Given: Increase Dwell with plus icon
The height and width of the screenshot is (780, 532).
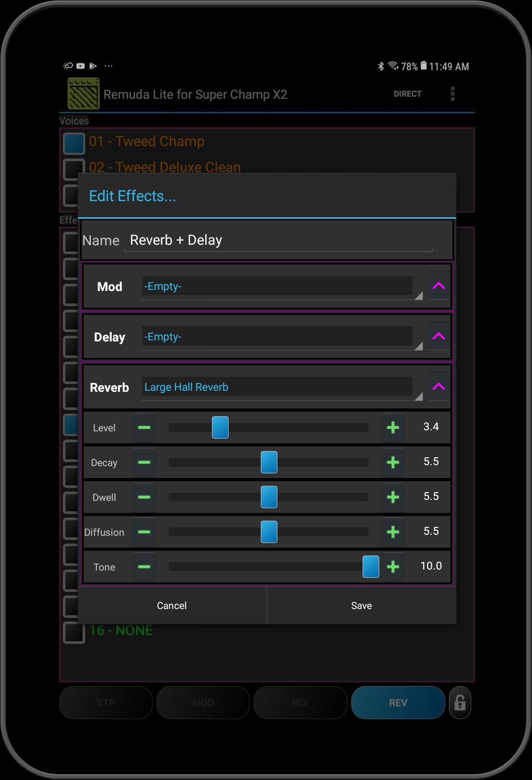Looking at the screenshot, I should (393, 497).
